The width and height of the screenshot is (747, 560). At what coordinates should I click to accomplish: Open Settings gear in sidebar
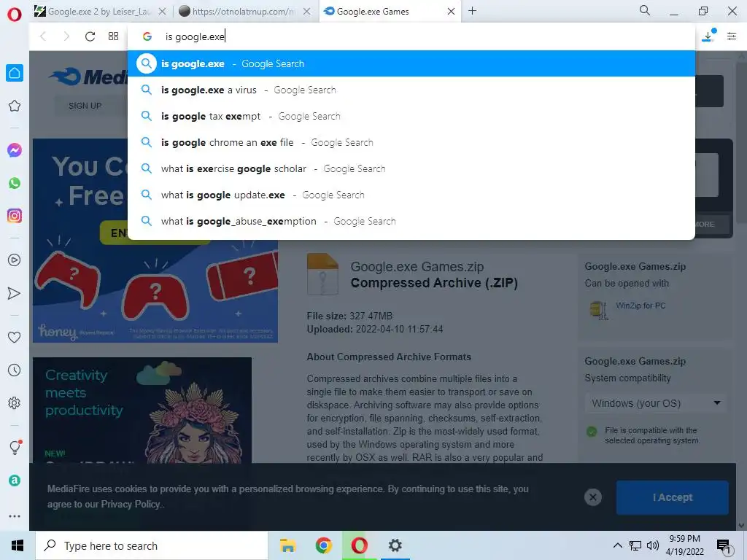[15, 402]
